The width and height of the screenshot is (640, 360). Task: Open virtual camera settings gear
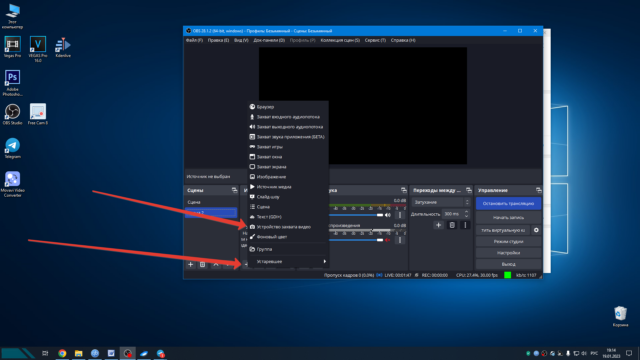[x=536, y=230]
